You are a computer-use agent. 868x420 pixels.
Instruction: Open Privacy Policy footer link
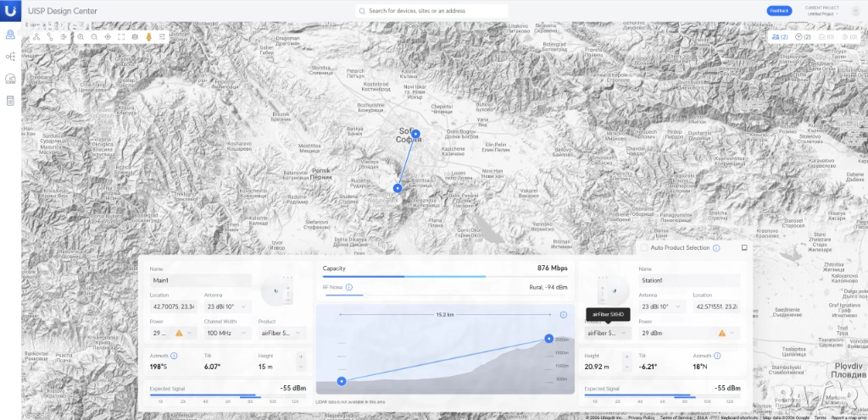[x=641, y=417]
